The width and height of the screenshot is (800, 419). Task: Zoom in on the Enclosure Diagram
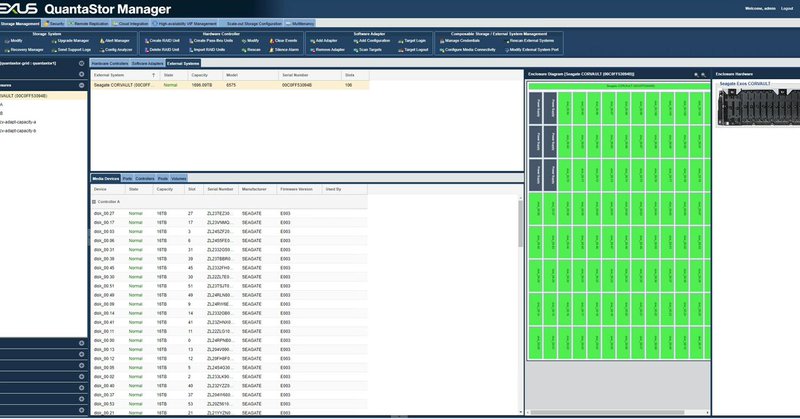pos(696,75)
